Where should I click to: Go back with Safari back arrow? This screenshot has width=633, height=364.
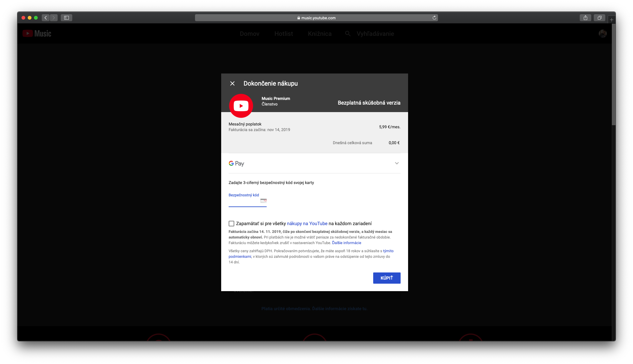(46, 18)
